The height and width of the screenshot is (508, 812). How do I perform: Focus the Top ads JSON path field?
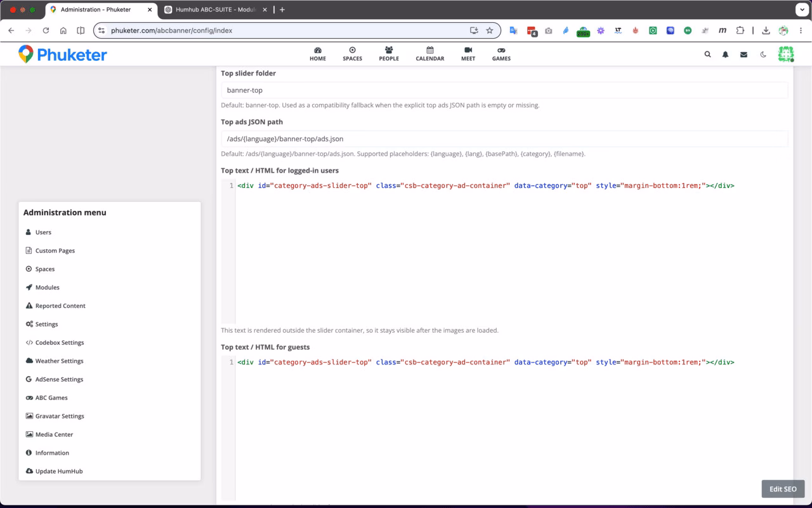[x=504, y=138]
